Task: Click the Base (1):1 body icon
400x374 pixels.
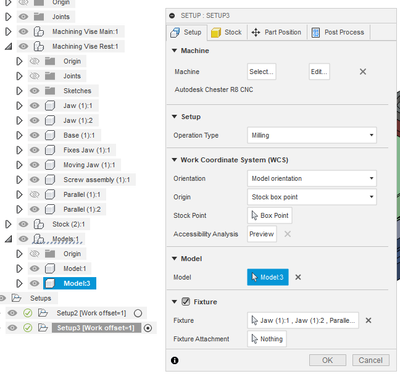Action: tap(50, 135)
